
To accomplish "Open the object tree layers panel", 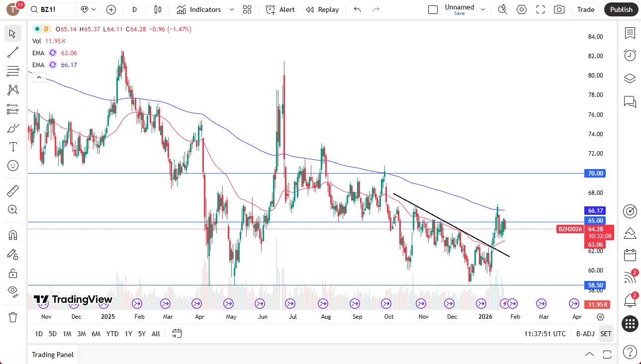I will pyautogui.click(x=630, y=78).
